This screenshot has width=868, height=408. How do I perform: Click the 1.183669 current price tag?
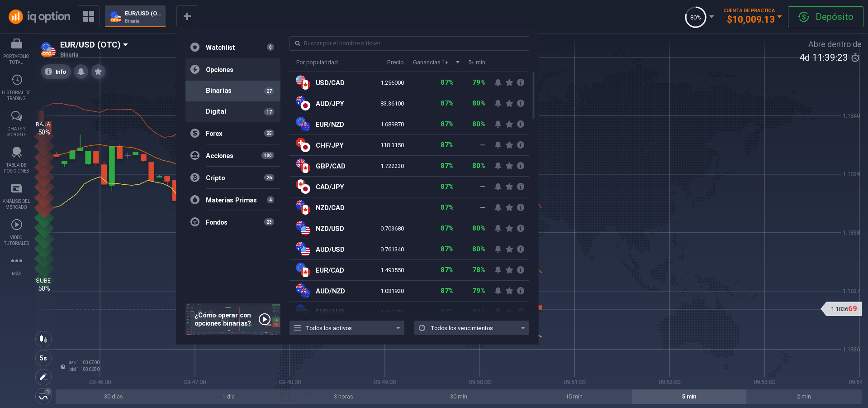pos(842,309)
